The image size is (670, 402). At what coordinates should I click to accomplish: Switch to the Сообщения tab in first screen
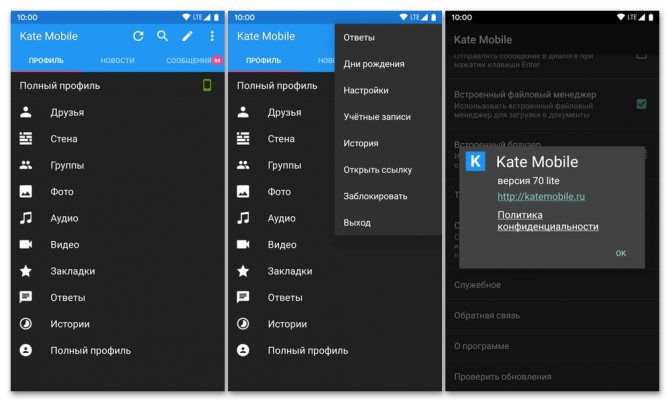(189, 61)
